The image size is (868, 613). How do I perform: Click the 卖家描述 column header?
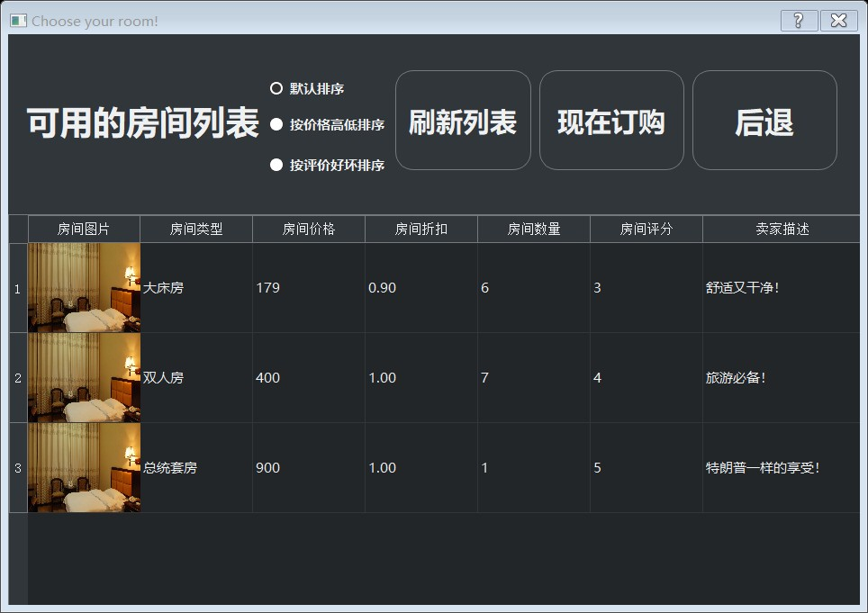(x=781, y=229)
